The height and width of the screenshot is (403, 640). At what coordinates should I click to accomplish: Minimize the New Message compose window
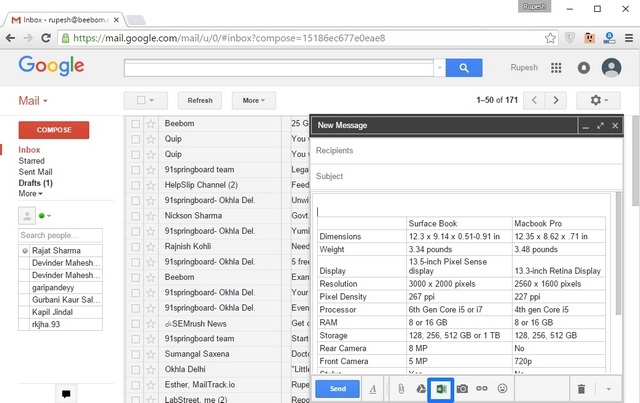click(585, 126)
